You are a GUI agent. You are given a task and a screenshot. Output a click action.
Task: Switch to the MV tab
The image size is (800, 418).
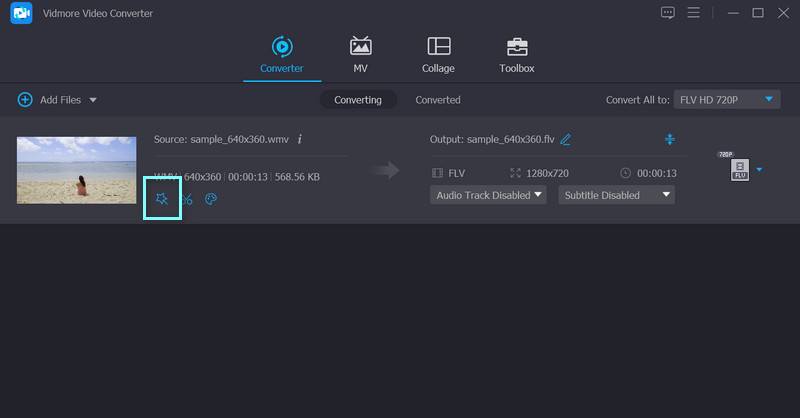(x=360, y=55)
